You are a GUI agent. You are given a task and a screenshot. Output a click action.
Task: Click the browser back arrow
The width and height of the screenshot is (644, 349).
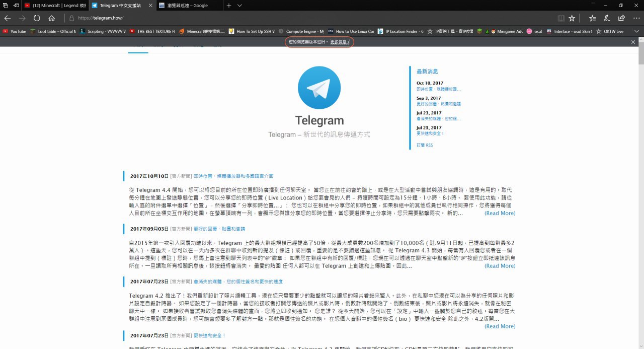[8, 18]
